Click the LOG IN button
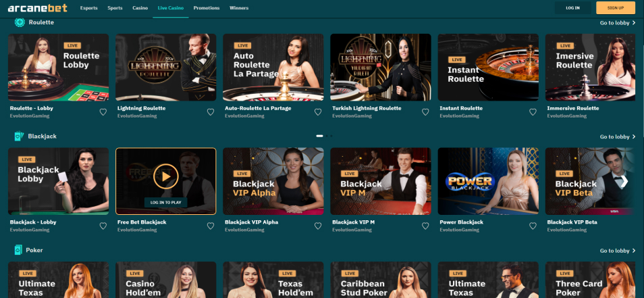Screen dimensions: 644x298 point(572,8)
